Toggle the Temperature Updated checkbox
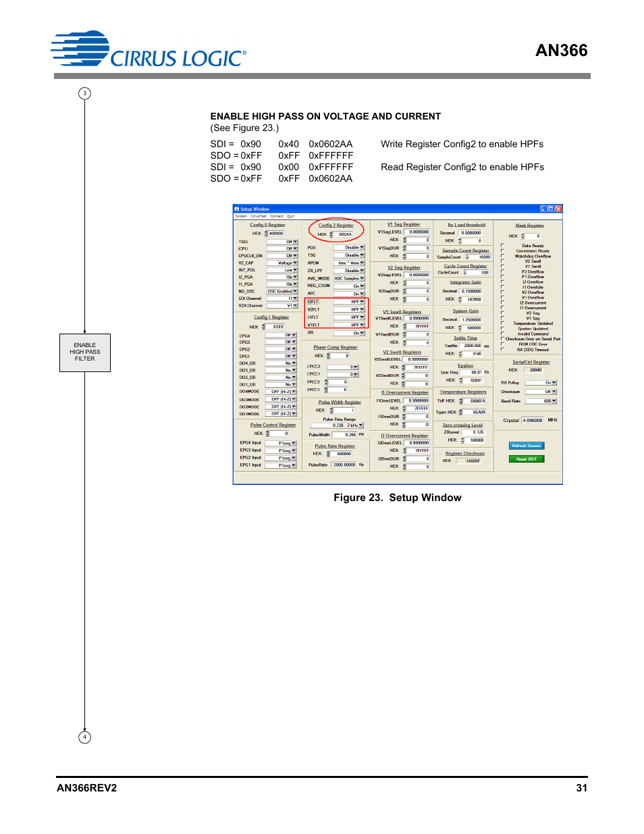 (x=503, y=323)
